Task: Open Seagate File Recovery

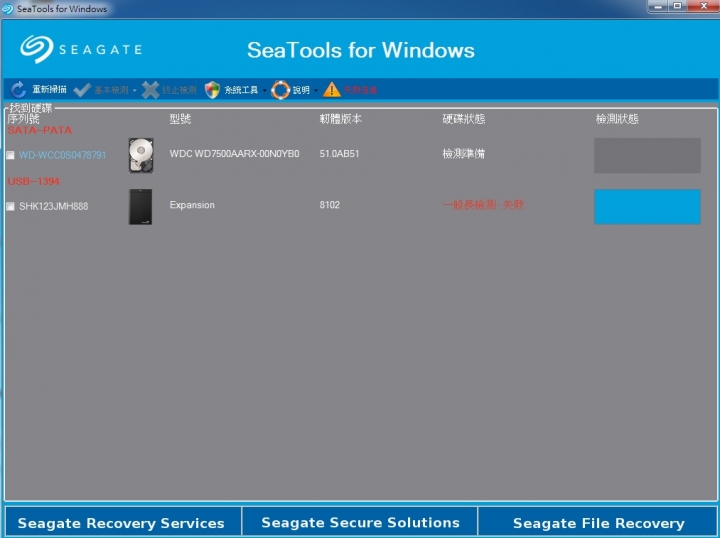Action: coord(598,523)
